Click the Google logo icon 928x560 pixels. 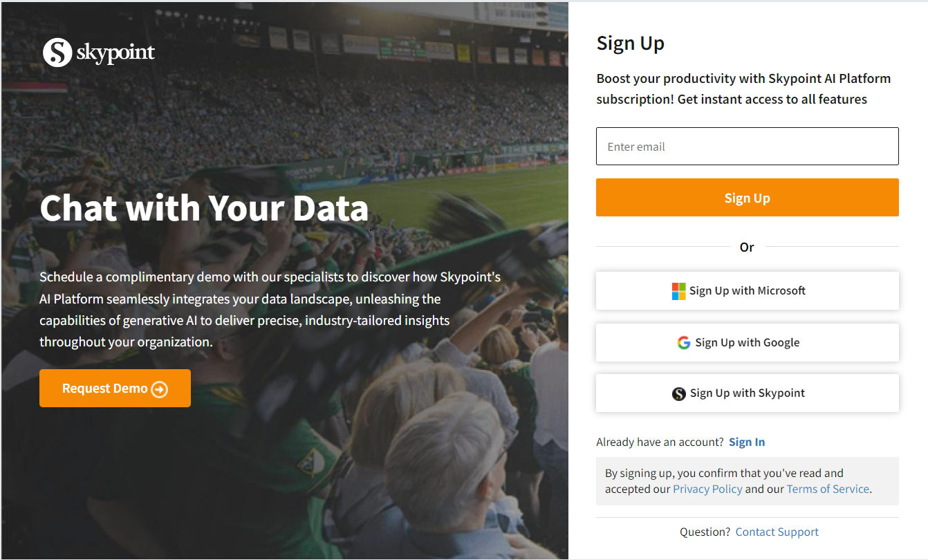click(x=684, y=343)
